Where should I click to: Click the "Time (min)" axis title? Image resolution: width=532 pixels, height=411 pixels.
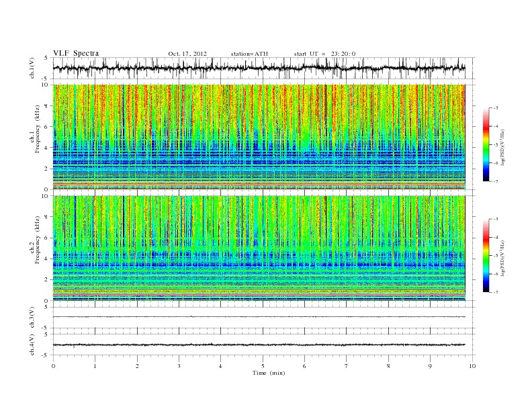tap(269, 373)
